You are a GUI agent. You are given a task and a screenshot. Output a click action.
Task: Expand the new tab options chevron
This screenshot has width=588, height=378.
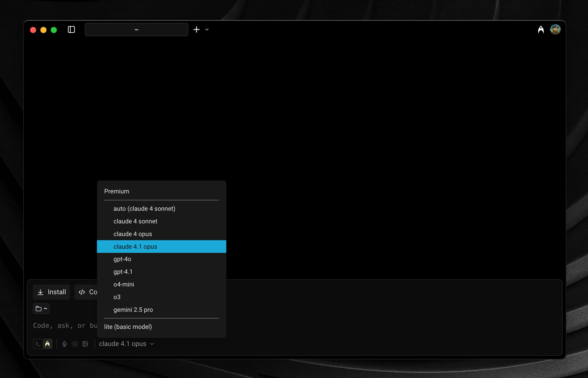coord(207,29)
